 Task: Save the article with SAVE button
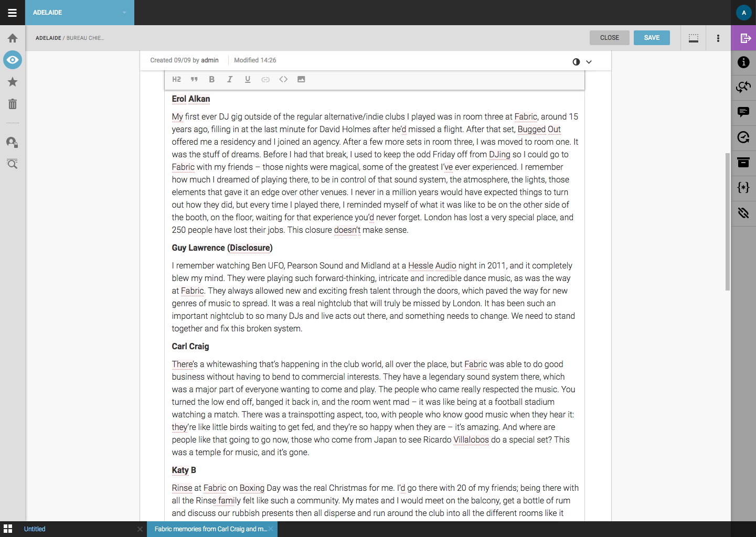click(652, 38)
